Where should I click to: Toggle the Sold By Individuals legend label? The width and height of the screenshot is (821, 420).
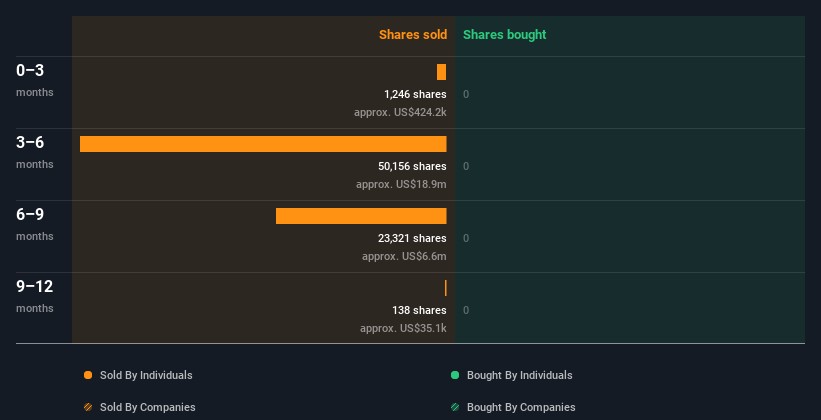(x=146, y=375)
